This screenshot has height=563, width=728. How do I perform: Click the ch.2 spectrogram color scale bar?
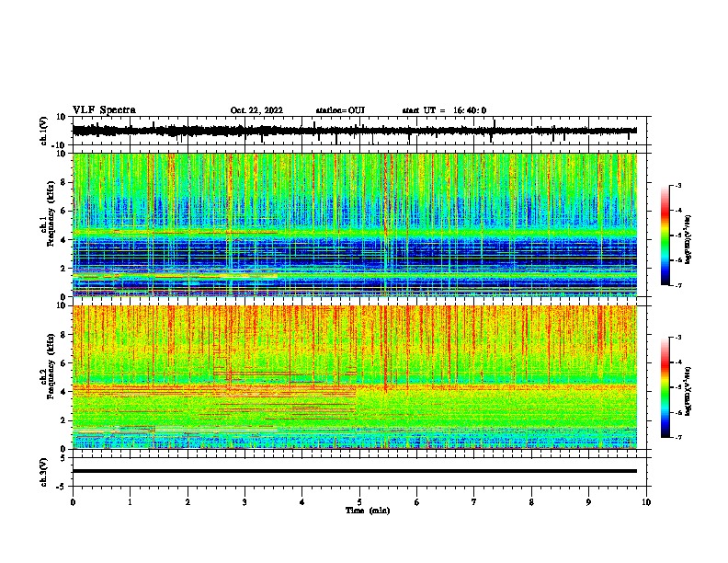click(x=665, y=387)
